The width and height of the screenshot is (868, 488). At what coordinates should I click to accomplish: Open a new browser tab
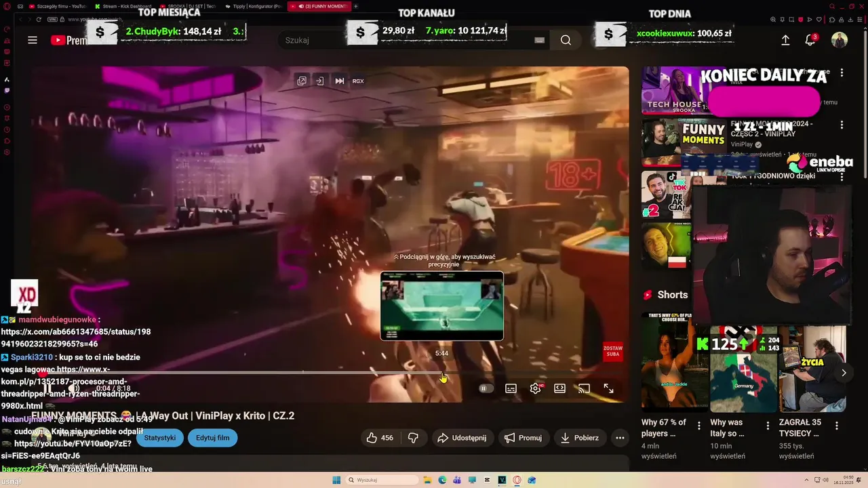[x=356, y=6]
